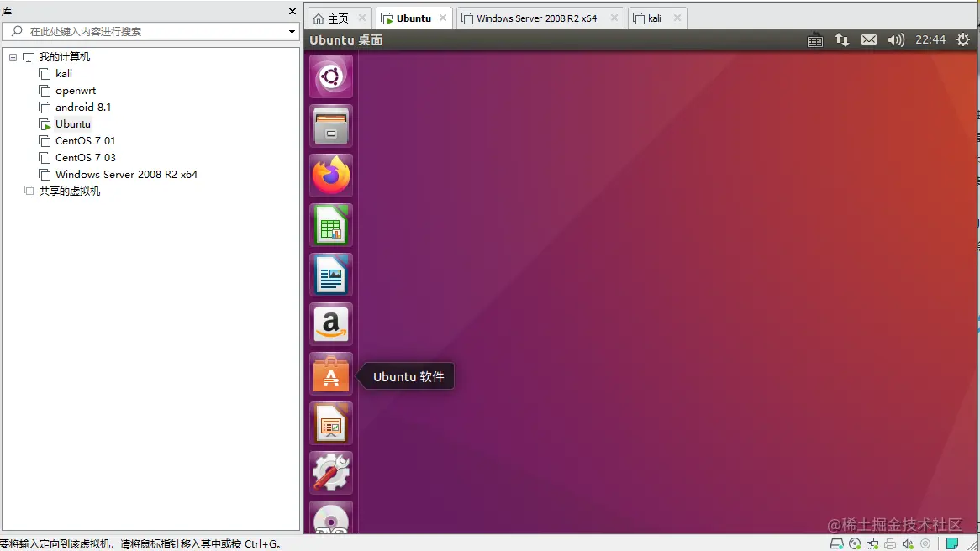
Task: Select kali in the library tree
Action: [64, 74]
